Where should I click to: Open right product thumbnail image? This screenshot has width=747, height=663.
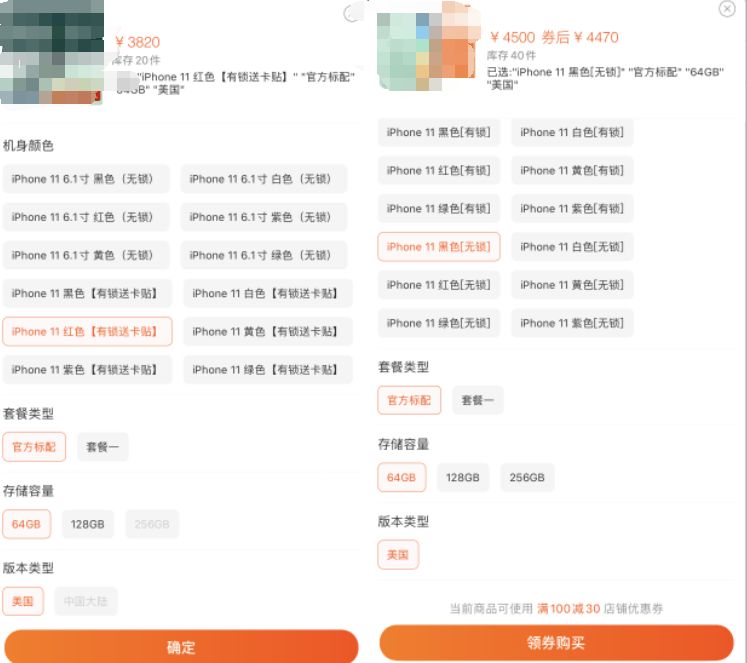[x=428, y=47]
